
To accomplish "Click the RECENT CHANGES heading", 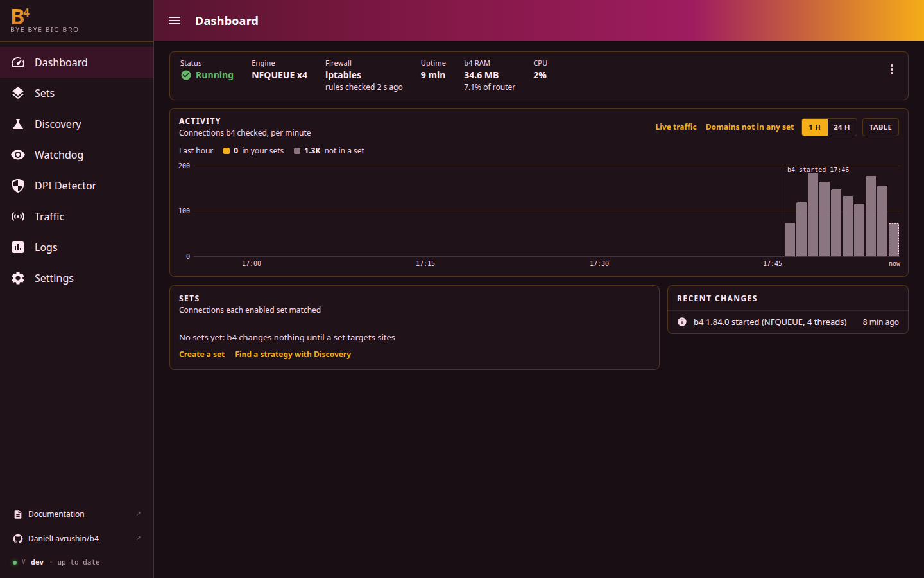I will click(717, 299).
